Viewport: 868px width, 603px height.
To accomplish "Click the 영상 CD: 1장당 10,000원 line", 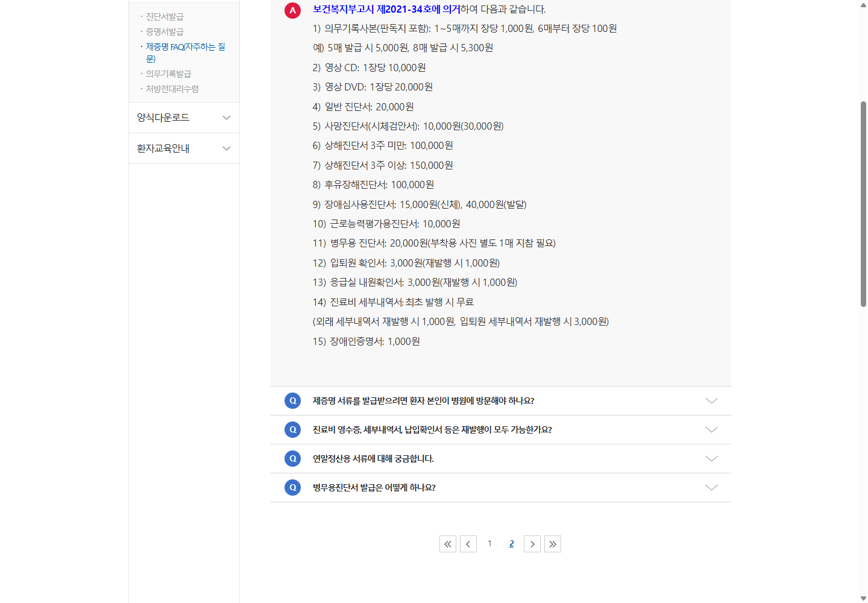I will pos(369,68).
